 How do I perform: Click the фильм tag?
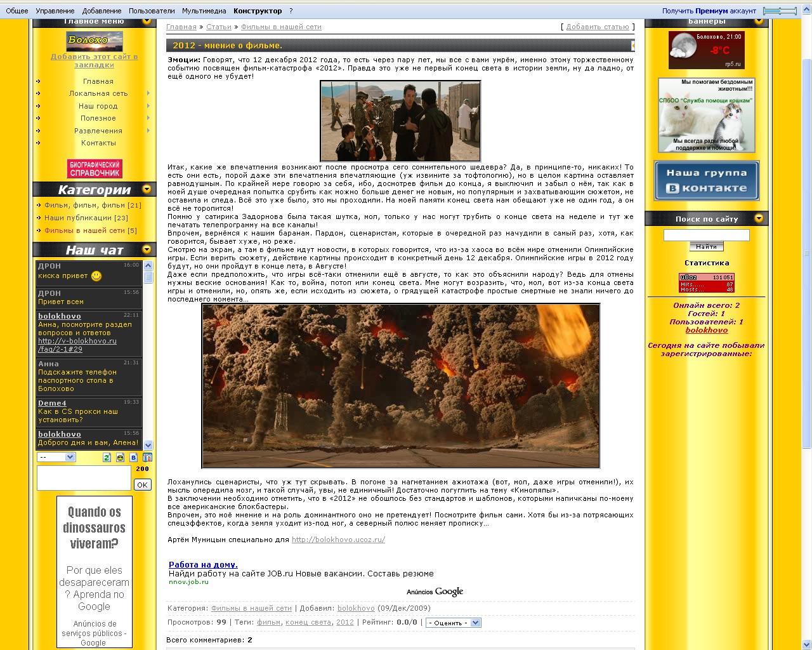268,622
